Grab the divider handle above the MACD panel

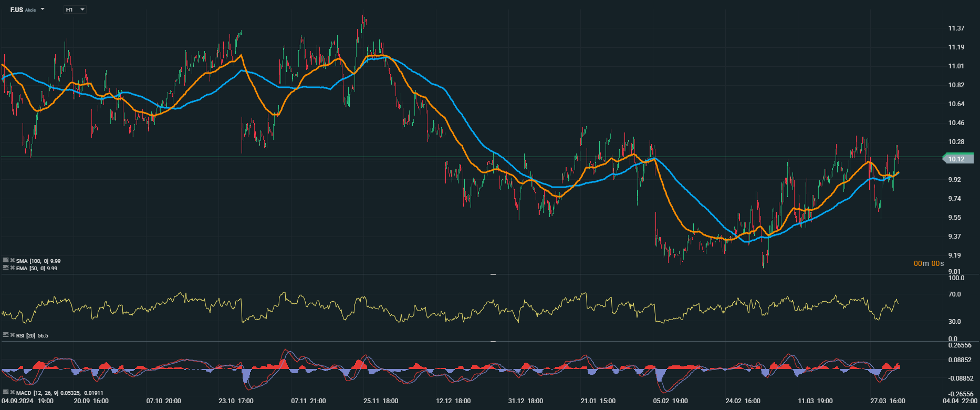[493, 342]
